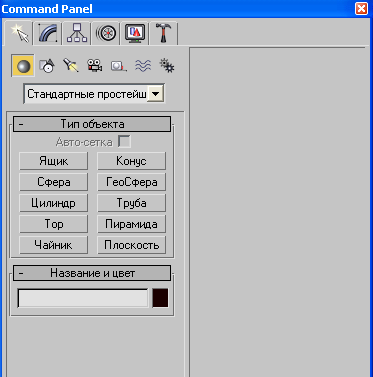This screenshot has width=373, height=377.
Task: Click the Труба button
Action: (x=131, y=203)
